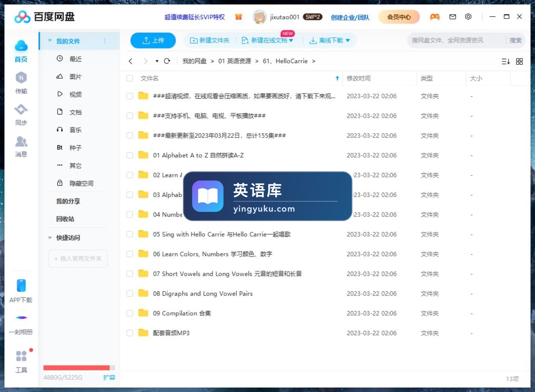Click the 搜网盘文件 search field
The width and height of the screenshot is (535, 392).
click(456, 40)
